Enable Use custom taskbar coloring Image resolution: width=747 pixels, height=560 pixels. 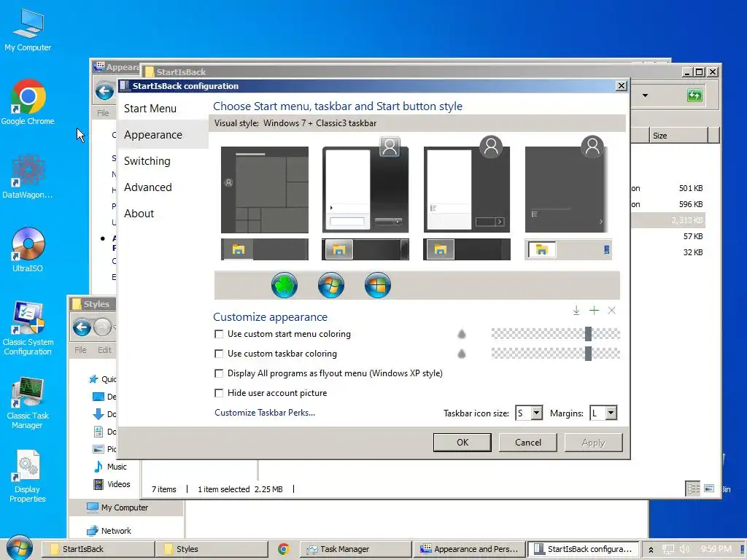219,354
